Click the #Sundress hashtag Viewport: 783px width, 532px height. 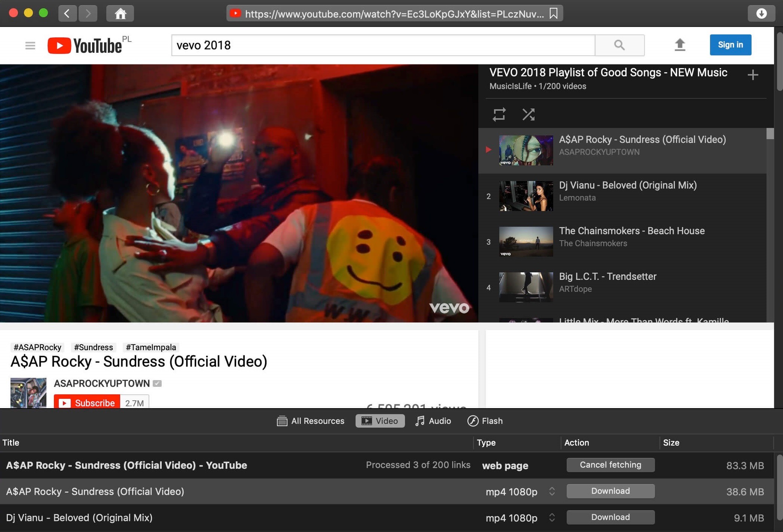coord(94,347)
